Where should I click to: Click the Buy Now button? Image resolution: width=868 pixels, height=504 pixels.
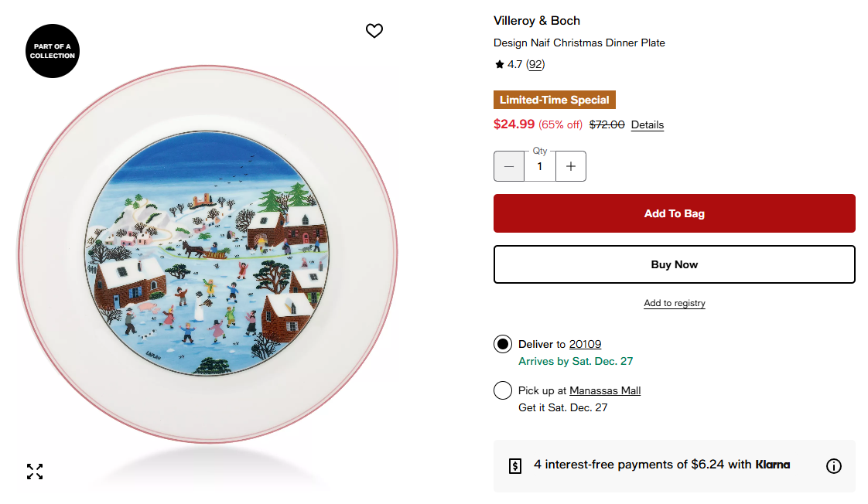point(674,264)
